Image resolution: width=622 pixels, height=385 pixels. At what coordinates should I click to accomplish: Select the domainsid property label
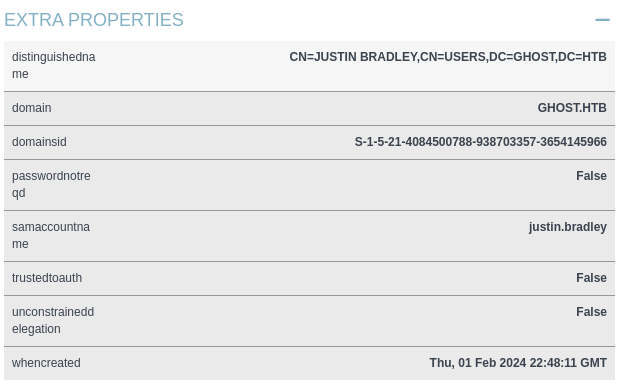tap(39, 142)
